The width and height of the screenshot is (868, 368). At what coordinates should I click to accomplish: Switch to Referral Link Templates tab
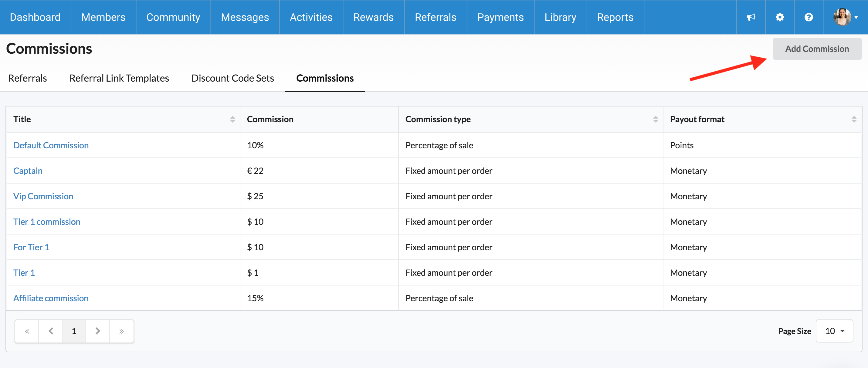[119, 78]
